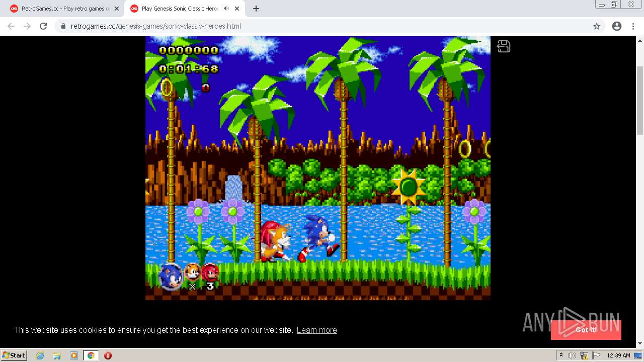Click the scrollbar down arrow

pyautogui.click(x=640, y=344)
